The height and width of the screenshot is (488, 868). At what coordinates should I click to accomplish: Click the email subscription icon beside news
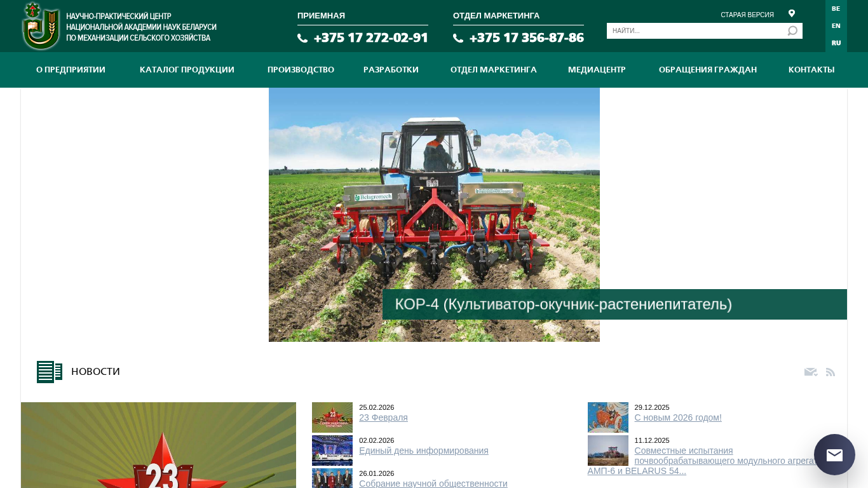[811, 372]
